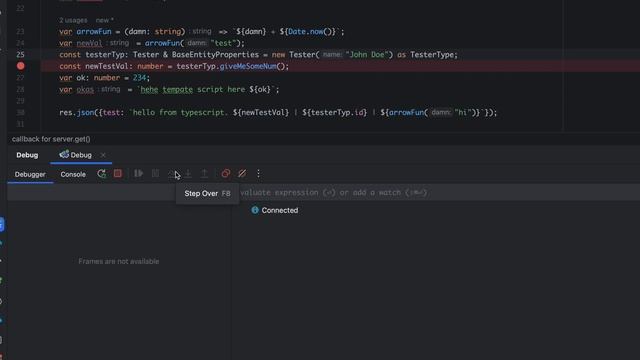Step Over the current line
Viewport: 640px width, 360px height.
click(x=172, y=173)
